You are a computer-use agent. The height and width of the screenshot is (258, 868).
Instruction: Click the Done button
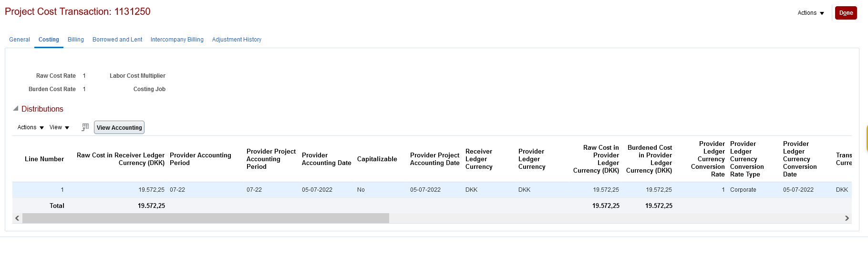(x=846, y=13)
